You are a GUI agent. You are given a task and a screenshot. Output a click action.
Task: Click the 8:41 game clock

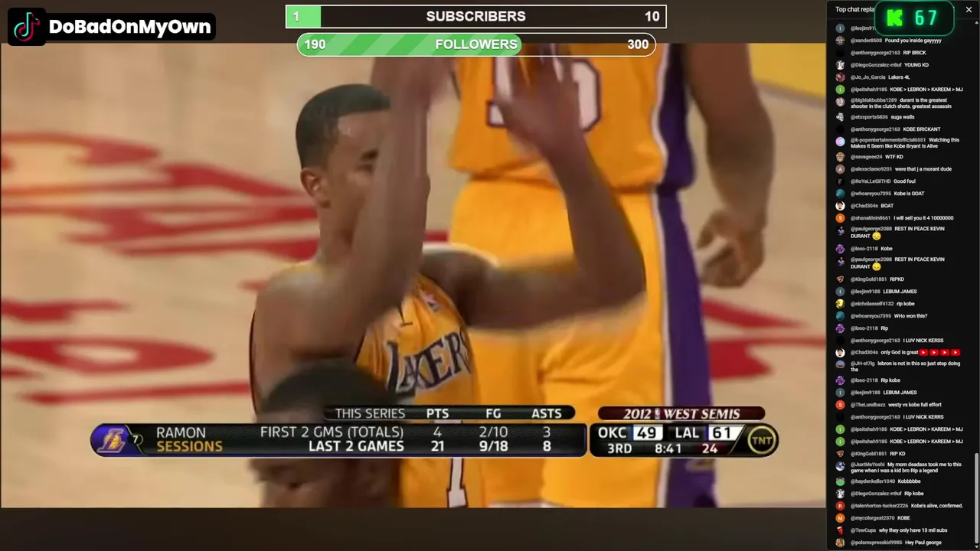coord(668,448)
